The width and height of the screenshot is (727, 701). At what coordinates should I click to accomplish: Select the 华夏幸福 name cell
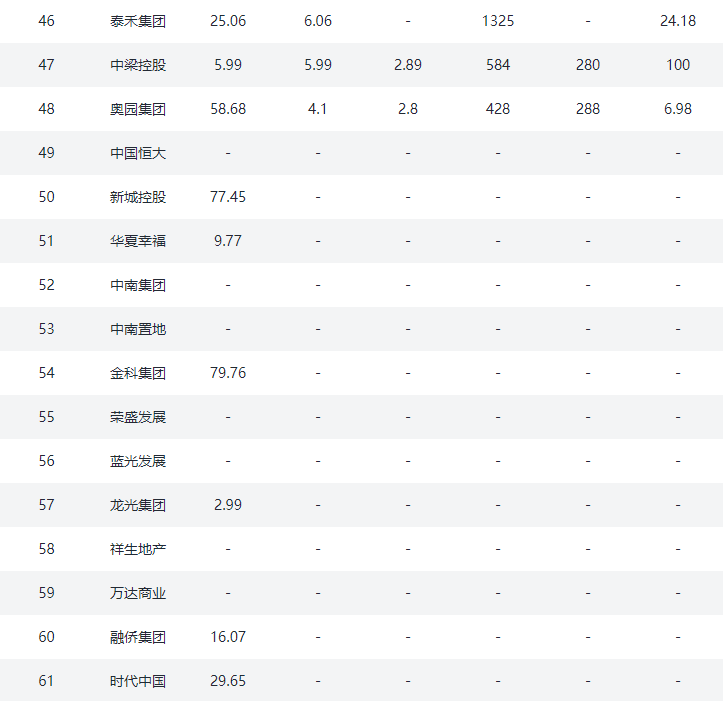click(138, 241)
